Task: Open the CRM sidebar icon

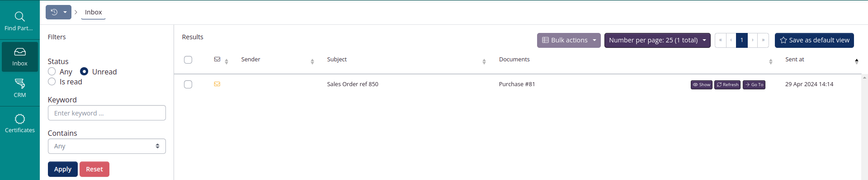Action: [19, 88]
